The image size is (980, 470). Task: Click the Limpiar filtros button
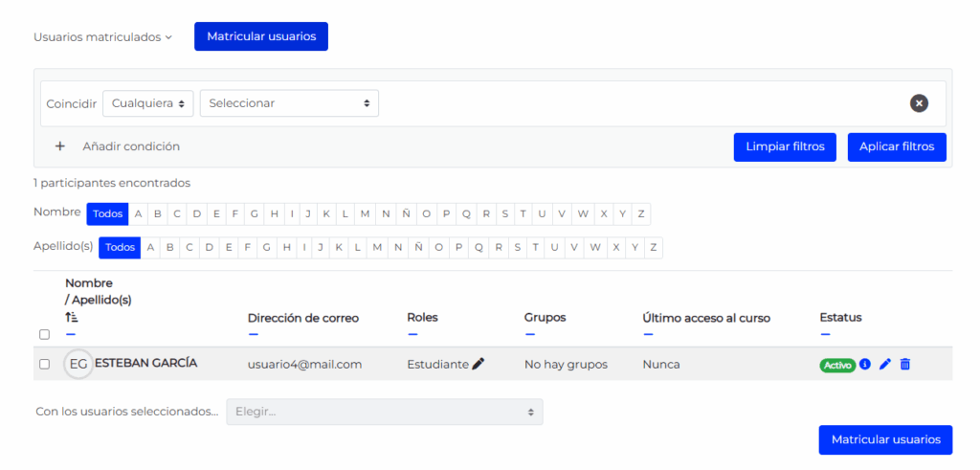pos(785,146)
